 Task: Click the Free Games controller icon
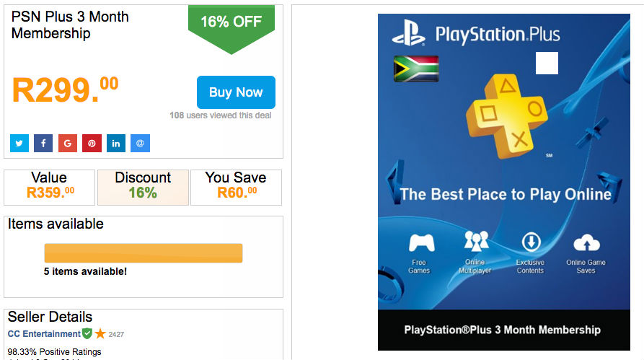click(421, 243)
